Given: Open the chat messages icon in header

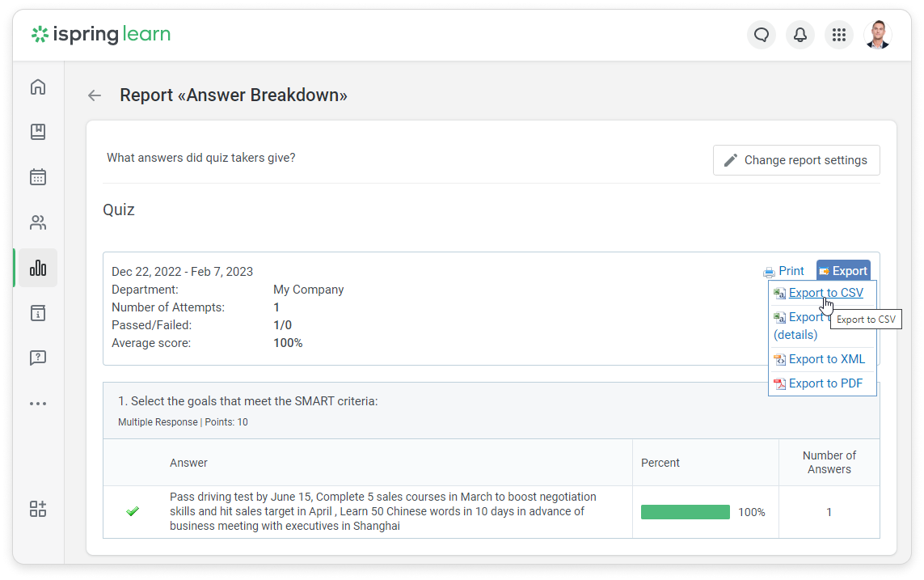Looking at the screenshot, I should (x=762, y=35).
